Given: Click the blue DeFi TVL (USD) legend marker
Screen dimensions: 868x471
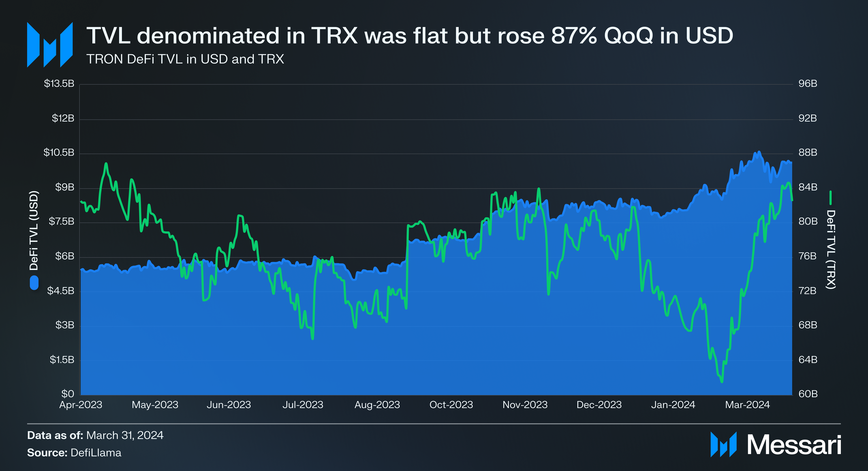Looking at the screenshot, I should 34,283.
